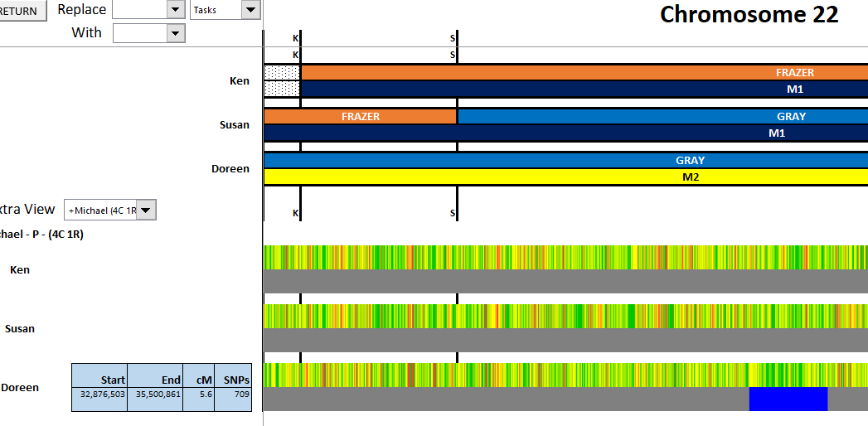Expand the Extra View +Michael dropdown
The height and width of the screenshot is (426, 868).
(146, 211)
